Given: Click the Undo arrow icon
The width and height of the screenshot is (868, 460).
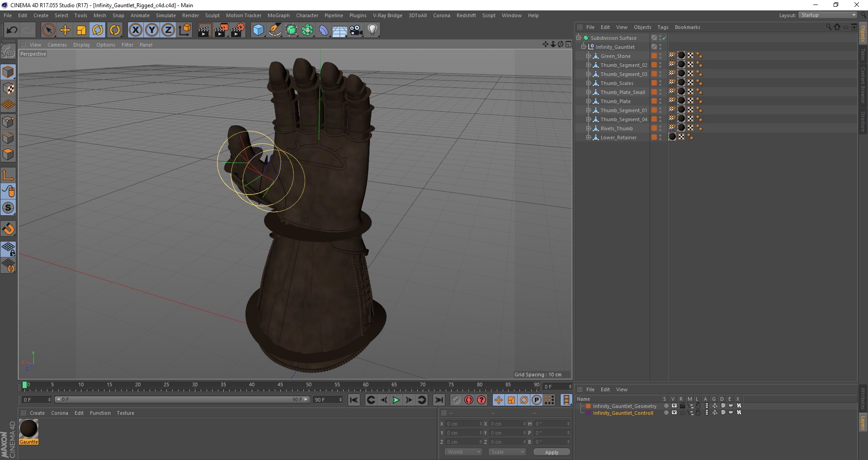Looking at the screenshot, I should pos(12,30).
